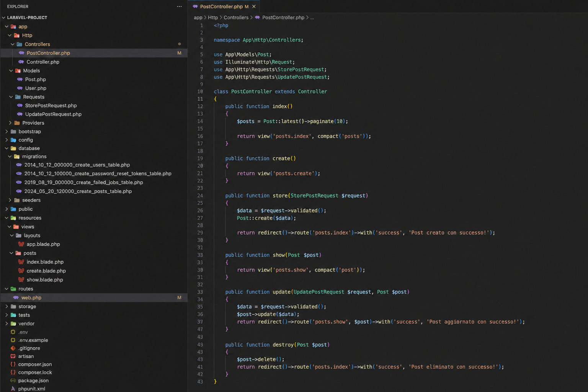The height and width of the screenshot is (392, 588).
Task: Click braces icon beside composer.json
Action: 13,364
